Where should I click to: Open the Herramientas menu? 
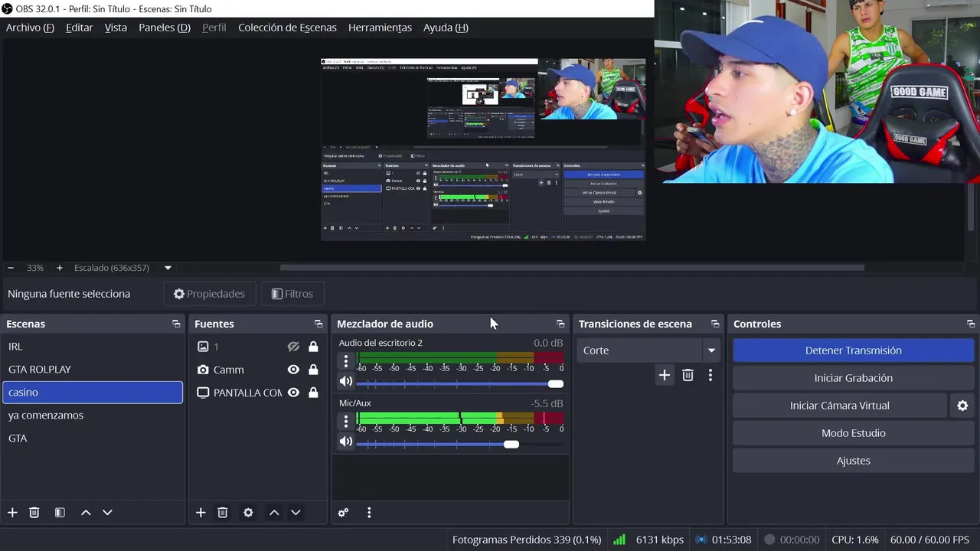pos(380,28)
